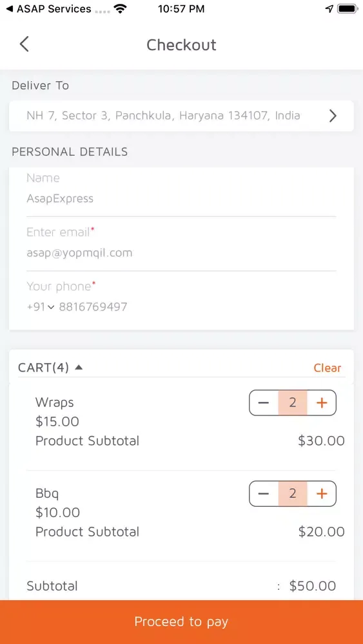Tap the back arrow icon
This screenshot has height=644, width=363.
(25, 44)
